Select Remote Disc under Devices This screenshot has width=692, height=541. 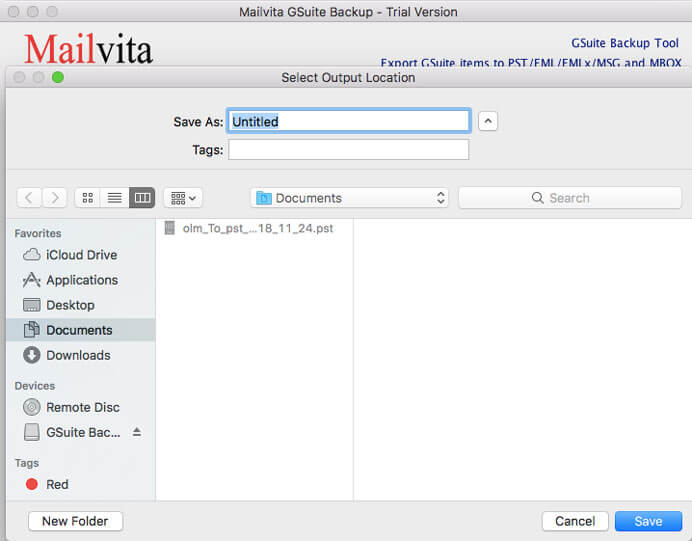tap(82, 407)
